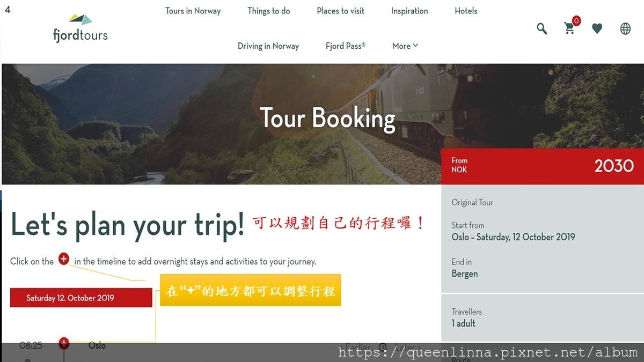Open favorites via the heart icon
This screenshot has width=644, height=362.
pos(597,28)
